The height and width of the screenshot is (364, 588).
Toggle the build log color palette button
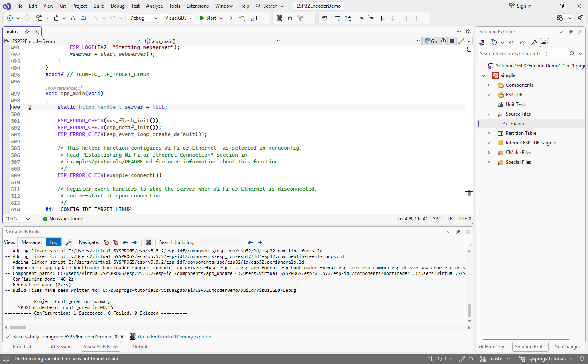(x=149, y=242)
